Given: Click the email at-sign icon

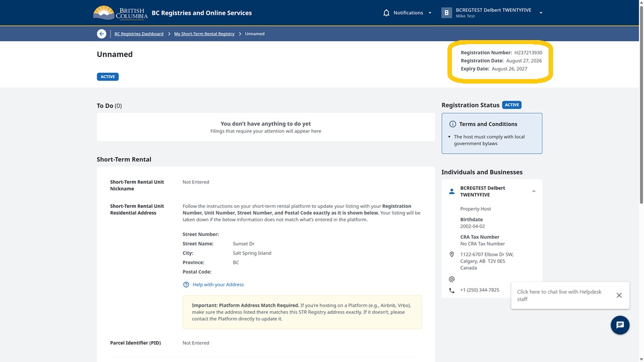Looking at the screenshot, I should [452, 279].
